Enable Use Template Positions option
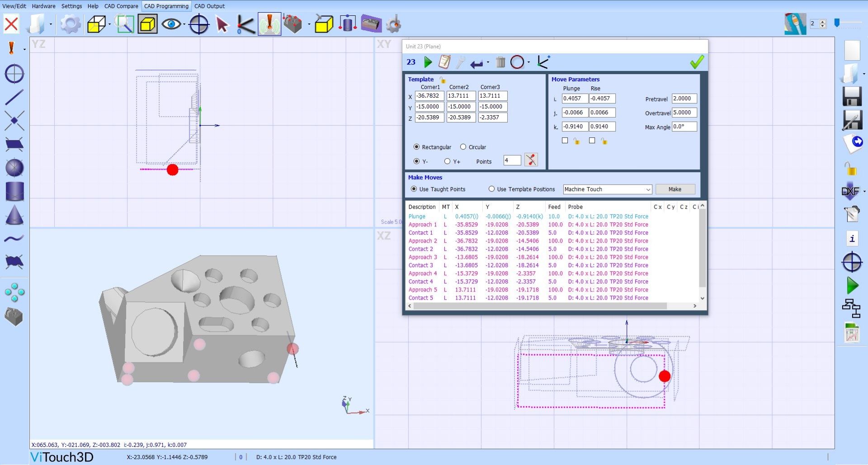 click(491, 189)
